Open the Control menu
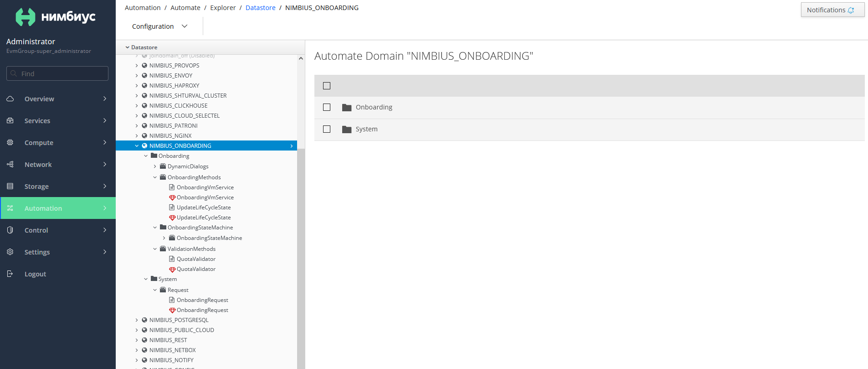 [x=58, y=230]
